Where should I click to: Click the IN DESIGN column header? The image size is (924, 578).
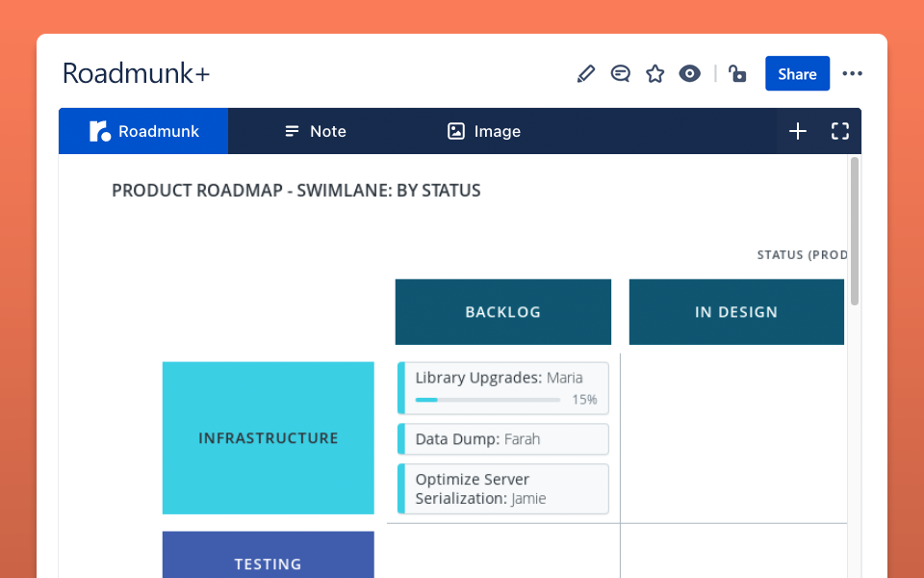tap(736, 312)
